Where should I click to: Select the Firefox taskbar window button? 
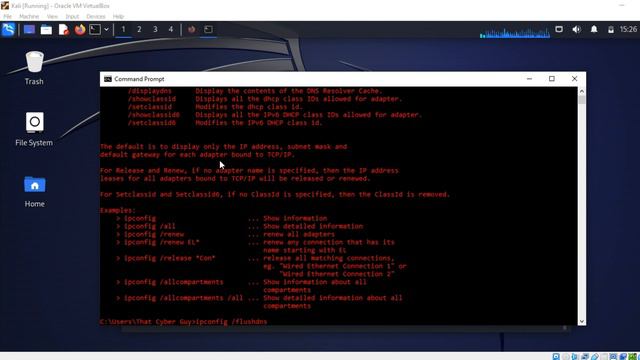[x=191, y=29]
